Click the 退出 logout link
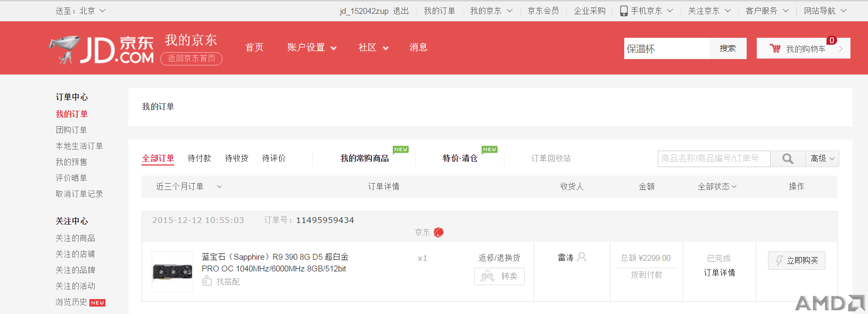The width and height of the screenshot is (868, 314). coord(401,11)
